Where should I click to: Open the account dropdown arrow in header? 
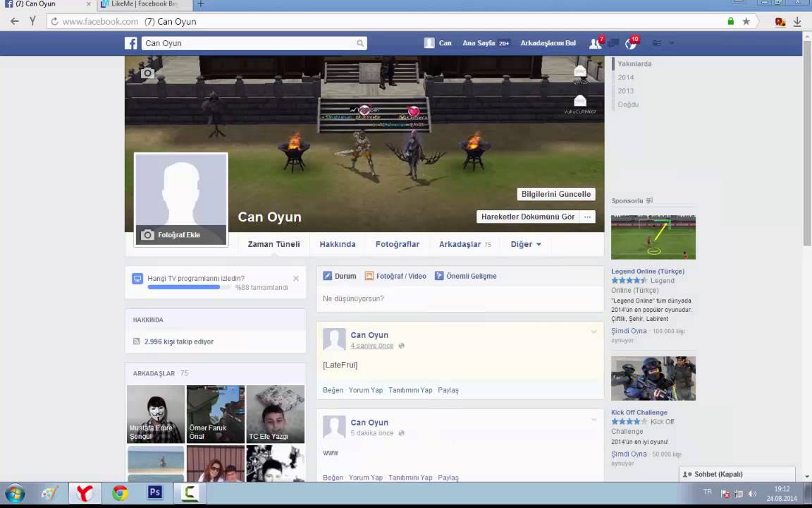tap(672, 44)
